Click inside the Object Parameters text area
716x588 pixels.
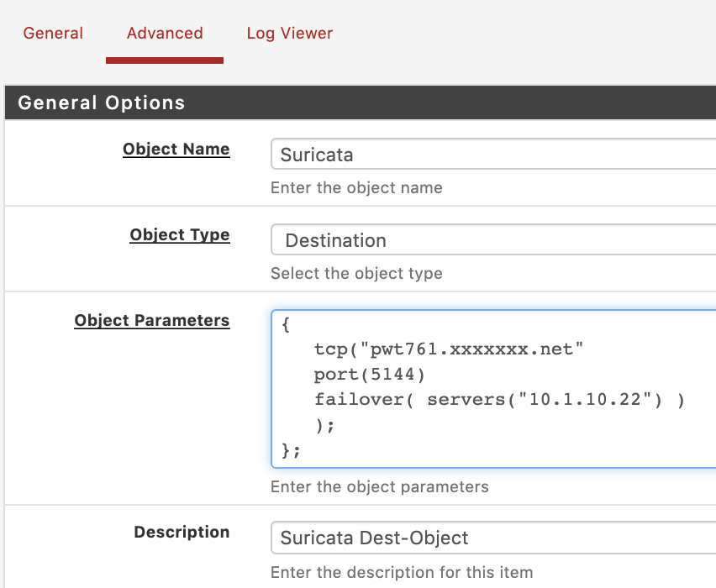(493, 389)
